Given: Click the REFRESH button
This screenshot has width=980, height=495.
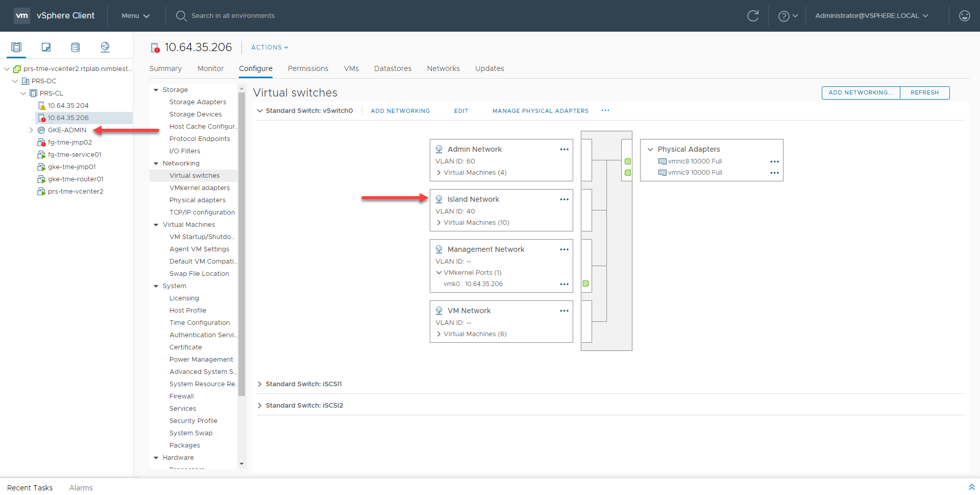Looking at the screenshot, I should click(x=924, y=93).
